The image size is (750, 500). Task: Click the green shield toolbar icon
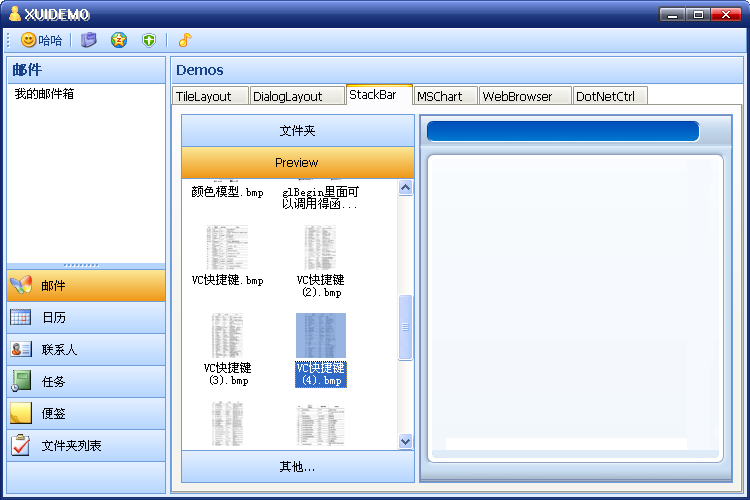149,41
